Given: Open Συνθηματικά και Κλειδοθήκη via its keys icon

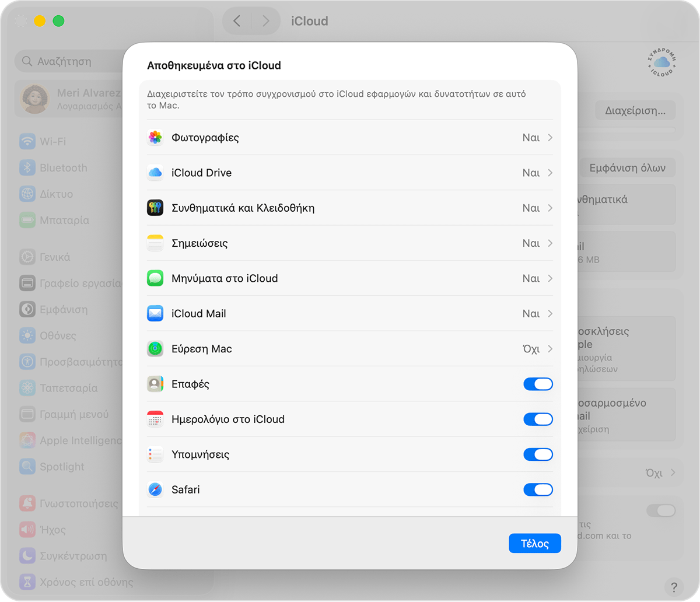Looking at the screenshot, I should pos(155,208).
